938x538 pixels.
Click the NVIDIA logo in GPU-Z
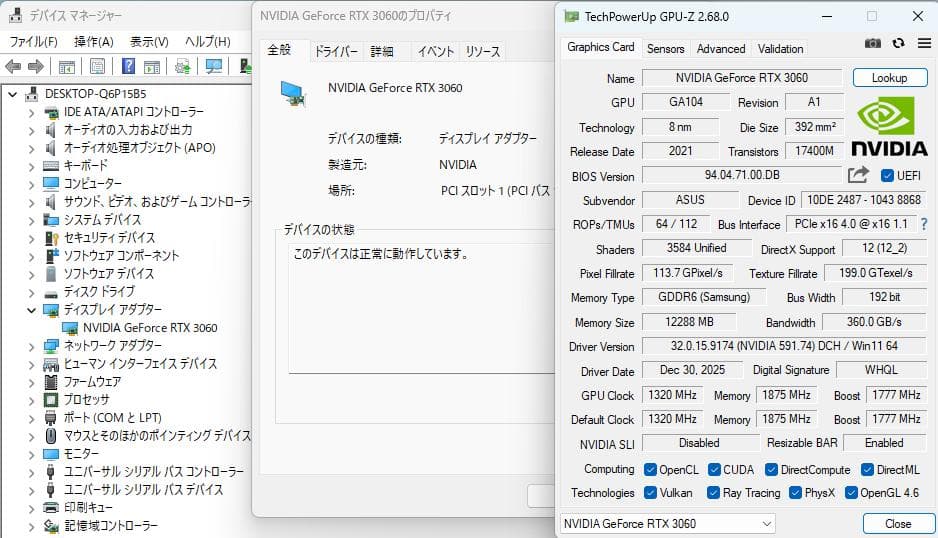click(x=889, y=127)
